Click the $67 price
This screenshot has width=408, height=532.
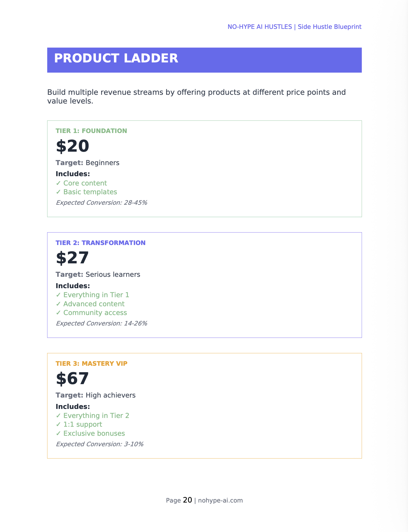coord(72,379)
